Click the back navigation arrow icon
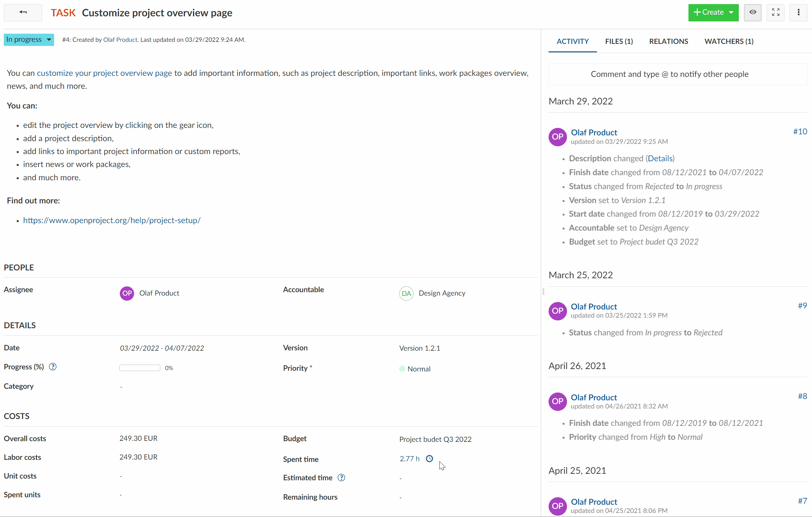The width and height of the screenshot is (812, 517). [22, 13]
